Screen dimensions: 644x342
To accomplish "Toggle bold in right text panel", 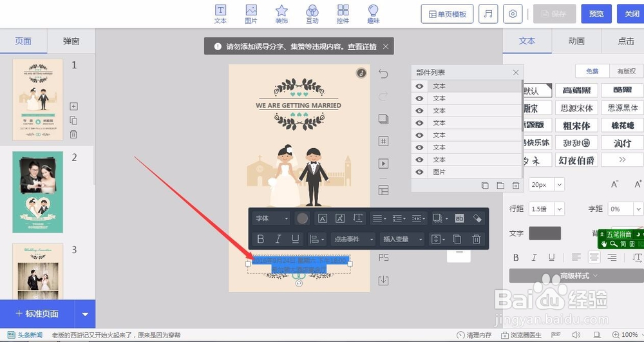I will 516,258.
